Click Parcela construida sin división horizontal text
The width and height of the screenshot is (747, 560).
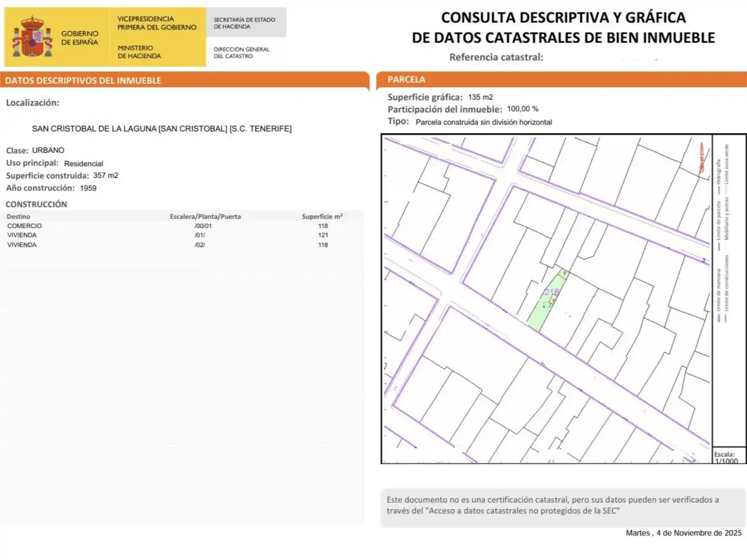[x=484, y=122]
